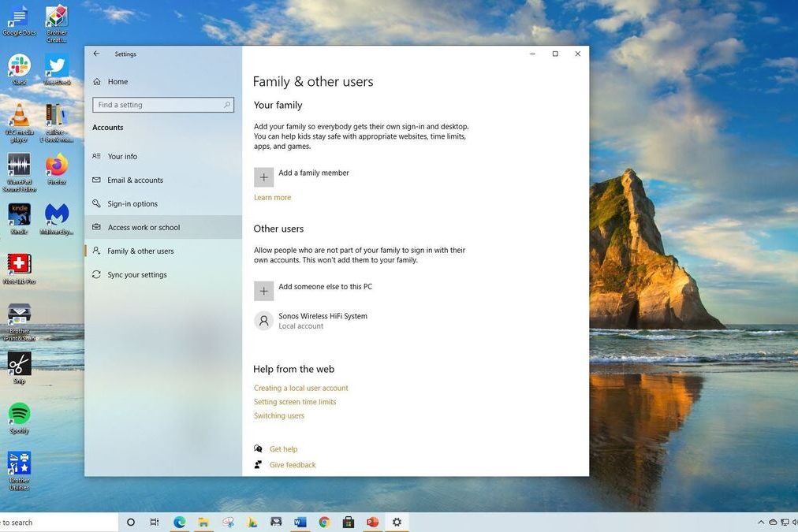
Task: Click the Task View taskbar button
Action: pyautogui.click(x=155, y=522)
